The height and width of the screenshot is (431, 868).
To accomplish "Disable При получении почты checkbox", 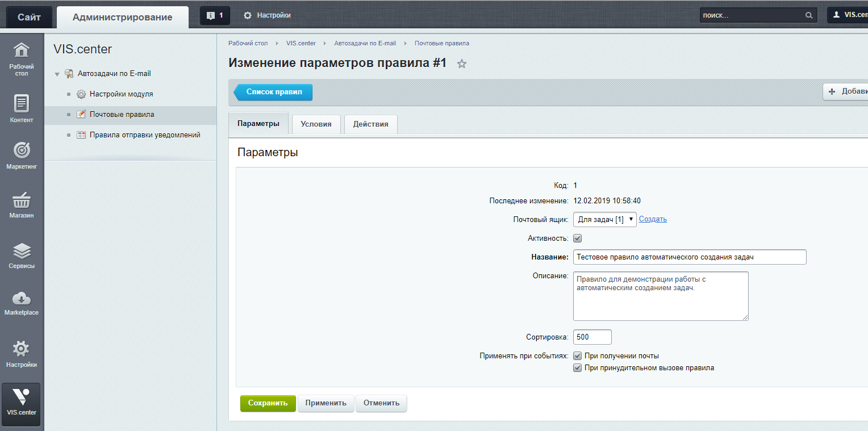I will pos(577,355).
